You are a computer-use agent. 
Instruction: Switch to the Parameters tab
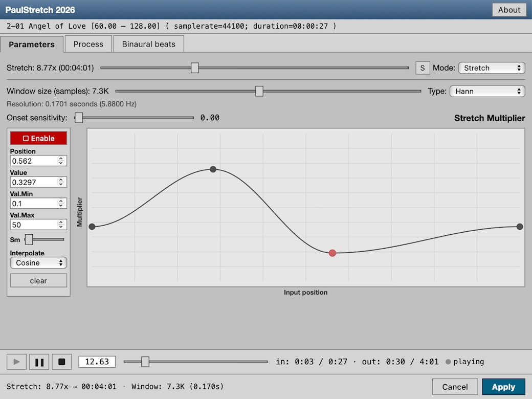(x=32, y=45)
